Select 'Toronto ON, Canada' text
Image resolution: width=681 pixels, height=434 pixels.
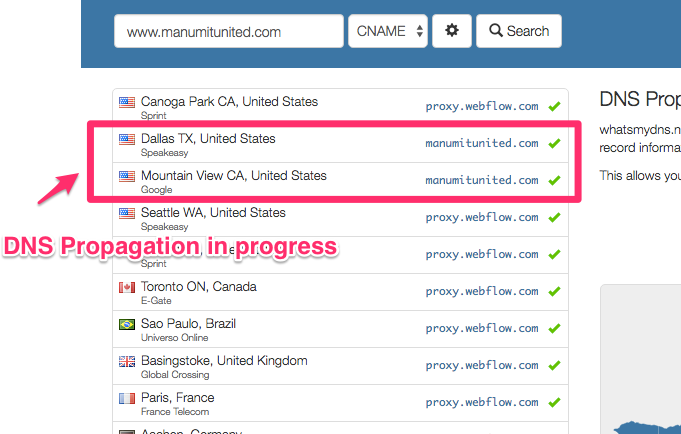click(199, 287)
